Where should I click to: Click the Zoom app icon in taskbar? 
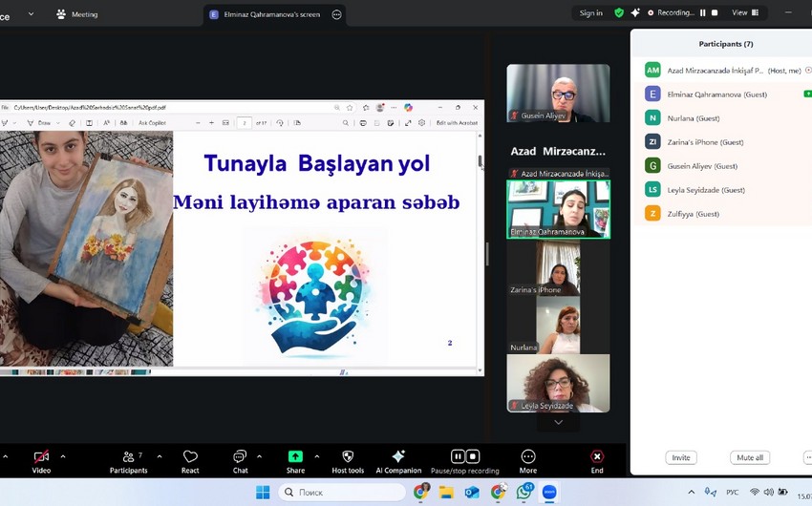pyautogui.click(x=549, y=492)
